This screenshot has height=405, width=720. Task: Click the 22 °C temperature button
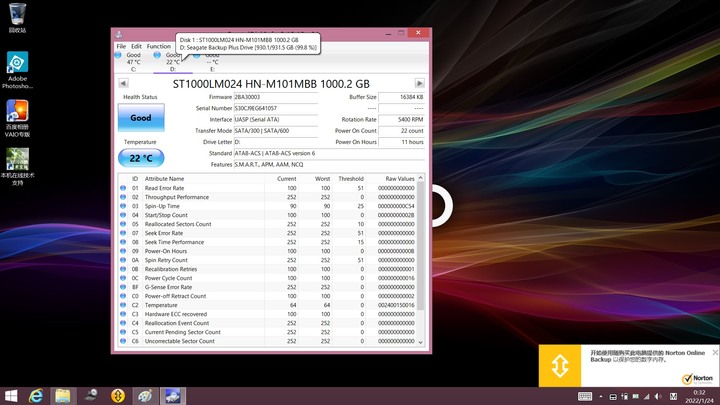point(141,158)
